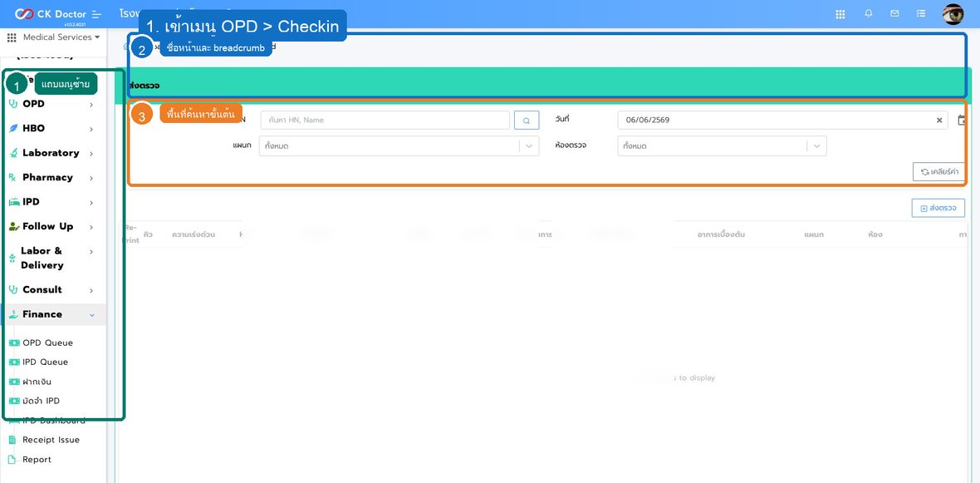980x483 pixels.
Task: Expand the Laboratory menu chevron
Action: tap(91, 153)
